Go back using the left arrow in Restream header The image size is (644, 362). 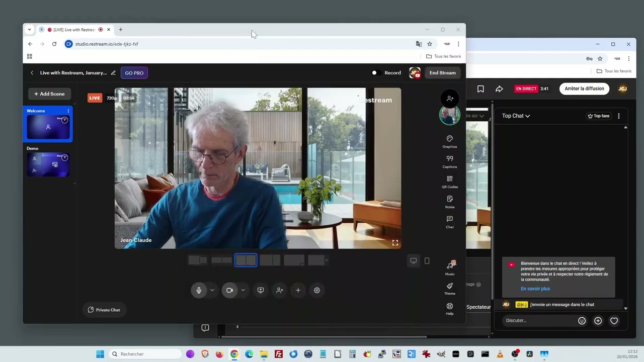[32, 73]
